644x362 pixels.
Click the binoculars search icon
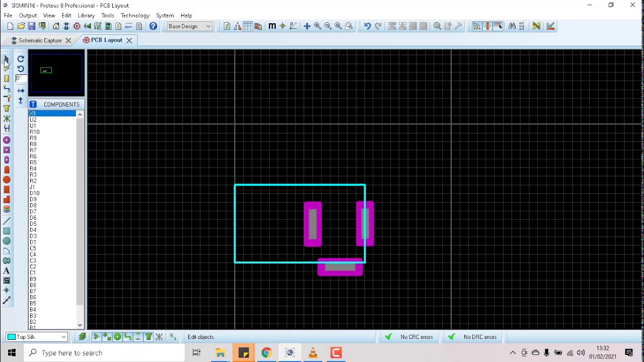click(x=512, y=26)
